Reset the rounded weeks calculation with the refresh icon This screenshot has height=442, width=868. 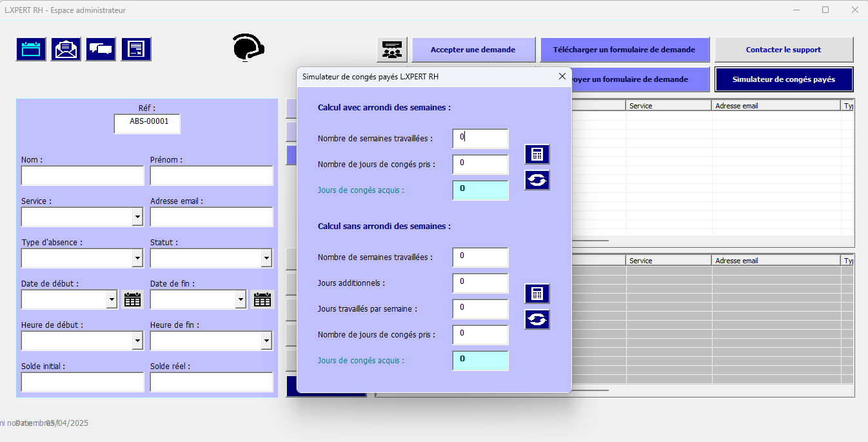point(537,180)
